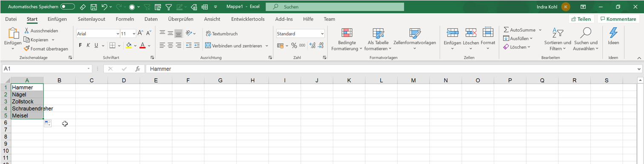Click the vertical scrollbar up arrow
The image size is (644, 164).
[x=640, y=80]
